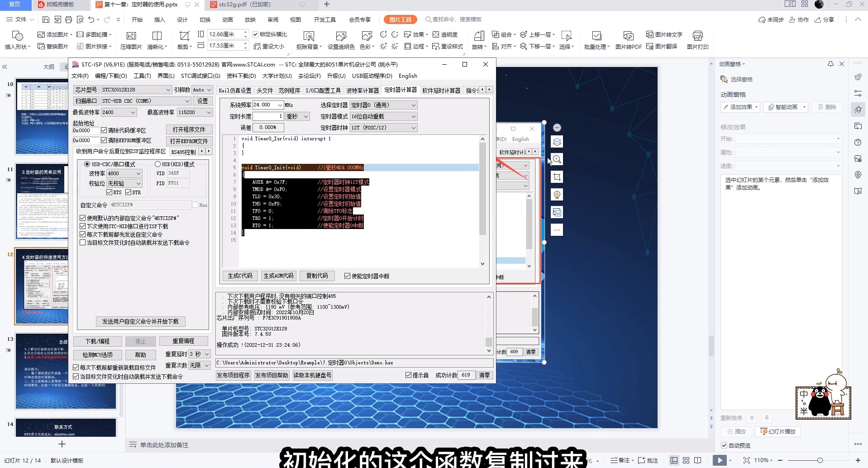The height and width of the screenshot is (468, 868).
Task: Switch to the software delay calculator tab
Action: point(441,91)
